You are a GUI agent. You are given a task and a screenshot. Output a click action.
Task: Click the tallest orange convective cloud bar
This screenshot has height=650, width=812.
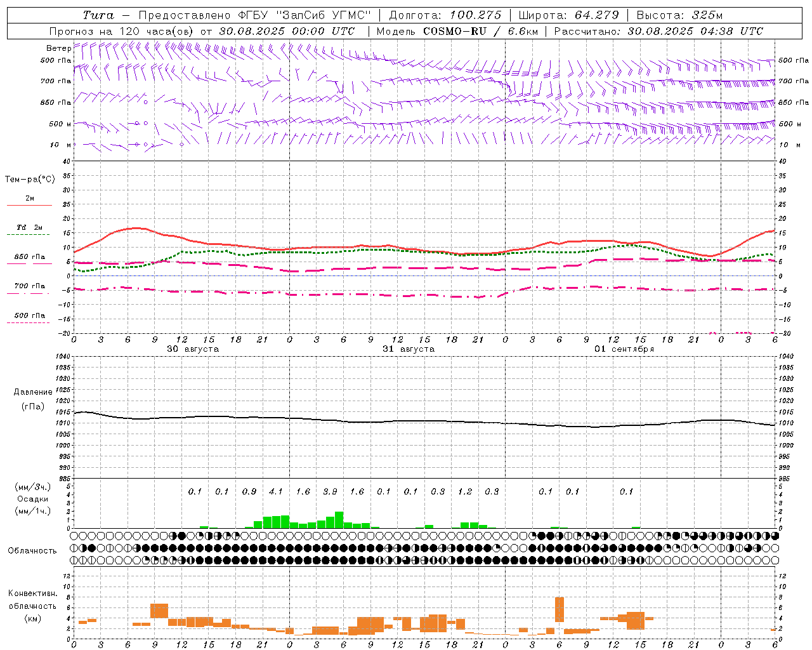[x=560, y=609]
